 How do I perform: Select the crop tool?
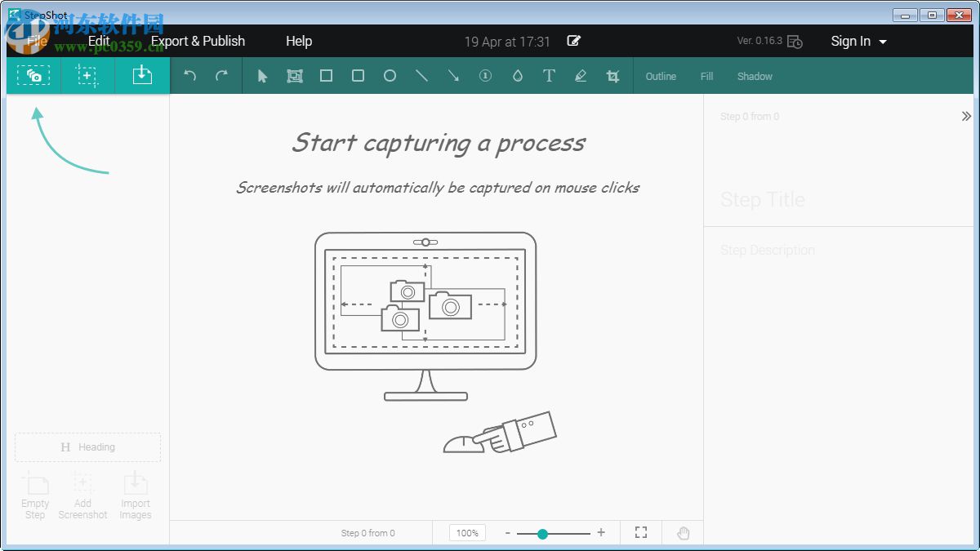612,76
